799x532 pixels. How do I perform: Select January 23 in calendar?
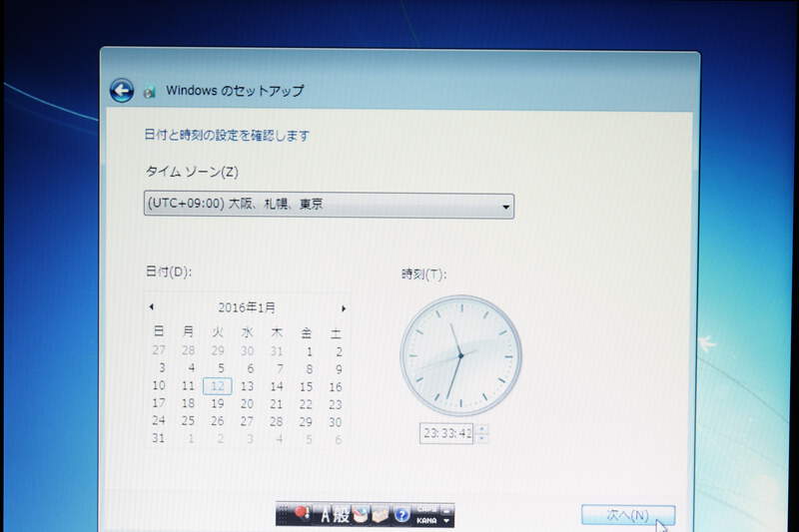tap(336, 404)
